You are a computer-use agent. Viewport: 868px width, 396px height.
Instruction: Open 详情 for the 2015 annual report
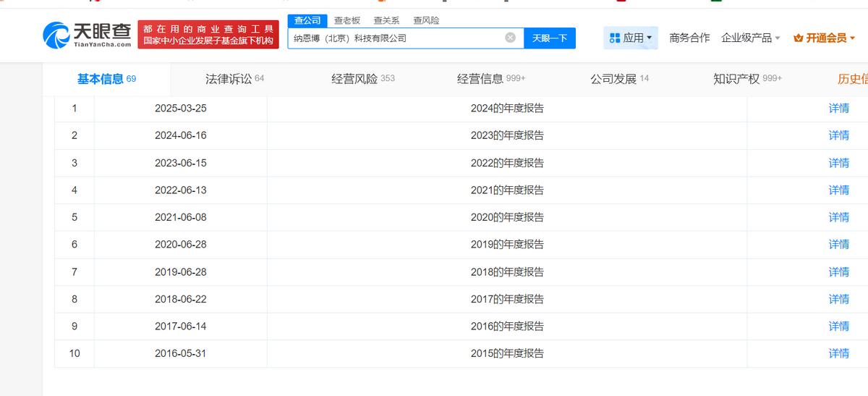(838, 353)
